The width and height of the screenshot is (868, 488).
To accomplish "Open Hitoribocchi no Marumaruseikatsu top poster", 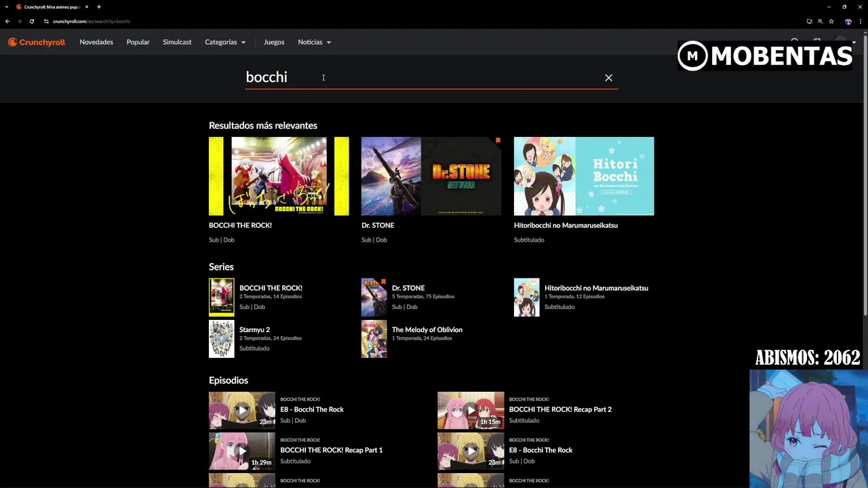I will pos(584,176).
